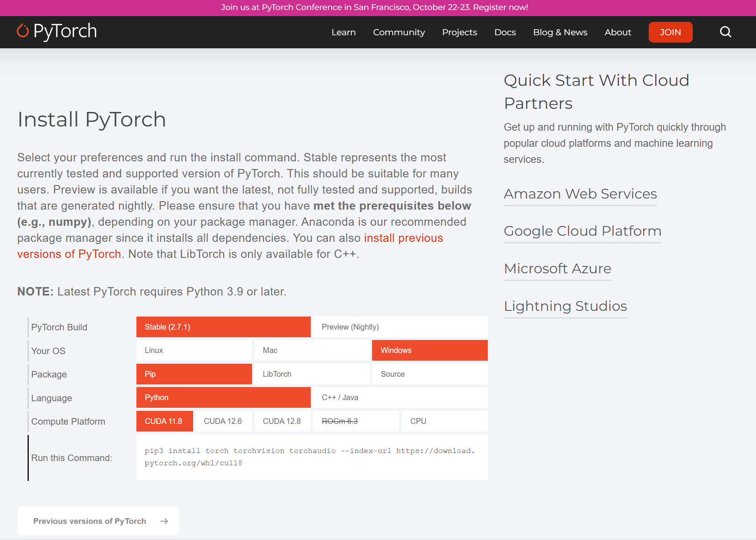Image resolution: width=756 pixels, height=540 pixels.
Task: Go to Blog & News section
Action: point(560,32)
